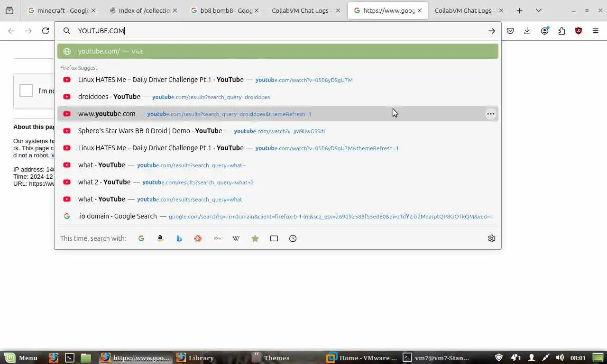Image resolution: width=607 pixels, height=364 pixels.
Task: Close the bb8 bomb8 tab
Action: point(256,10)
